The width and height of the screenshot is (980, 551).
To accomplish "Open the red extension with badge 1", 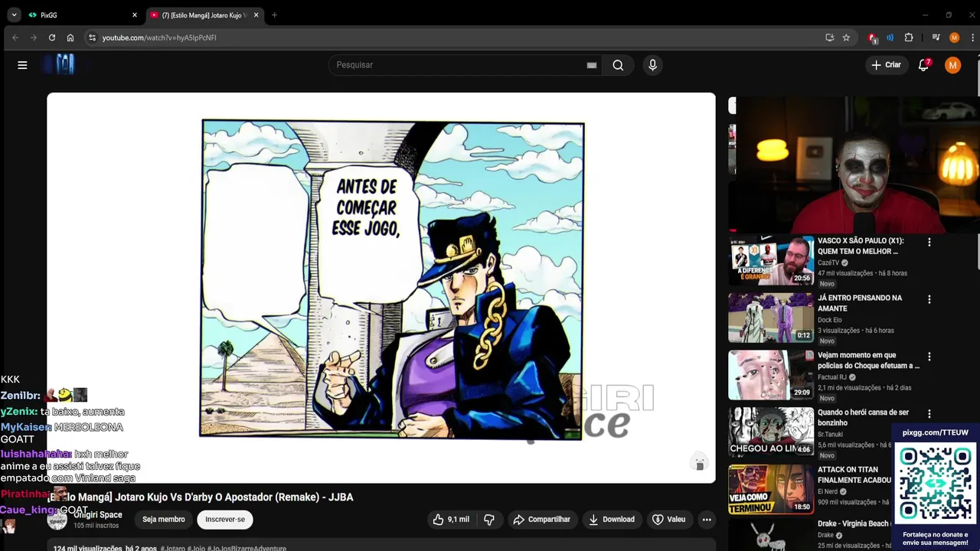I will pos(872,37).
